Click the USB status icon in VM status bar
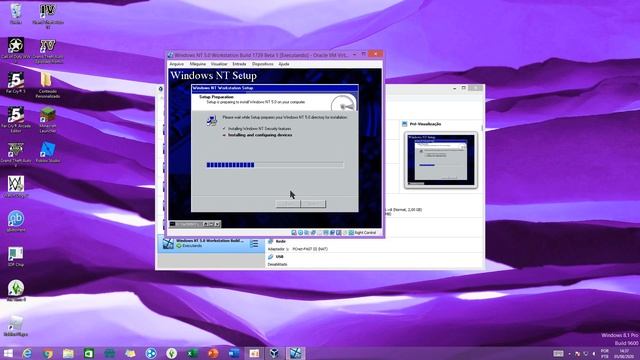 (x=320, y=233)
